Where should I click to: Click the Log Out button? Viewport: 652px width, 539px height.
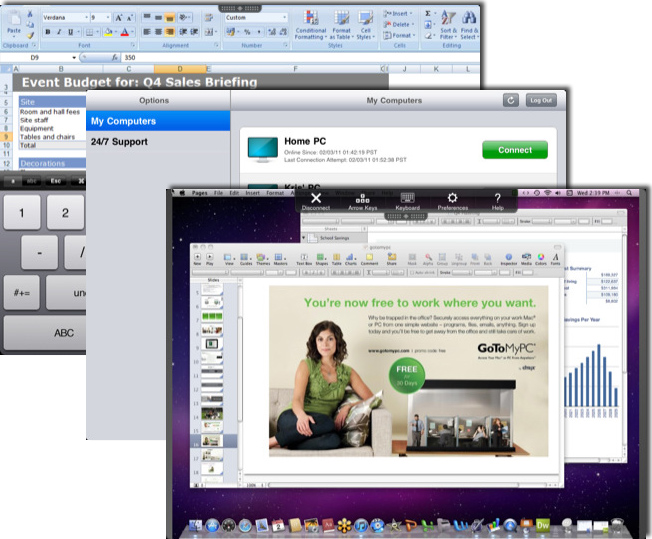pos(541,100)
